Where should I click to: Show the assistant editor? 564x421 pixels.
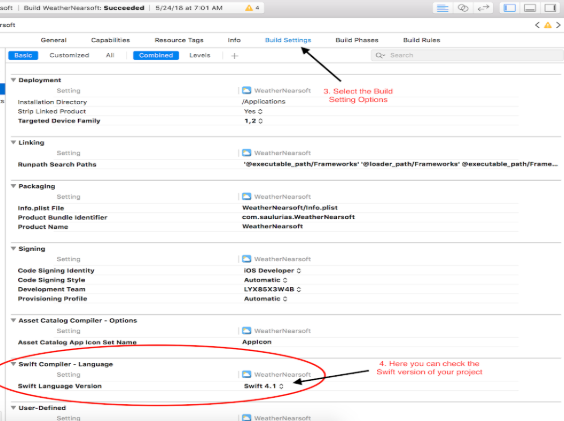click(463, 8)
